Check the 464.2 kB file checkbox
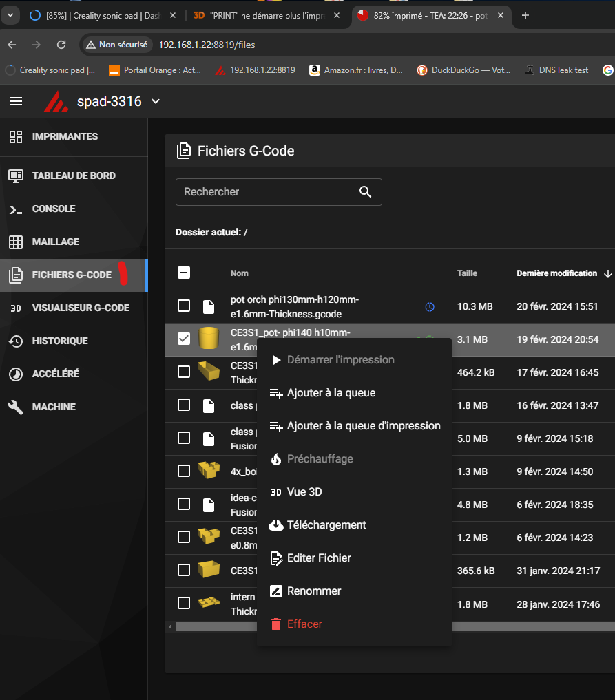Viewport: 615px width, 700px height. 184,372
